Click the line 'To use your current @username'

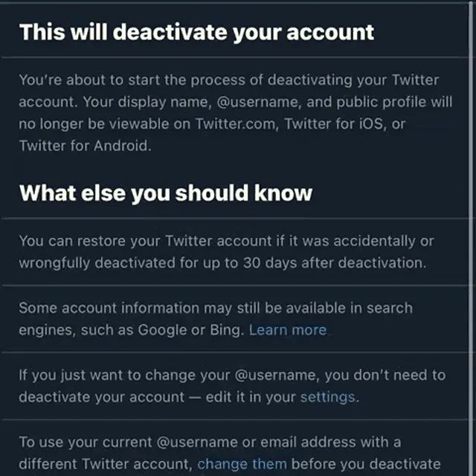210,443
